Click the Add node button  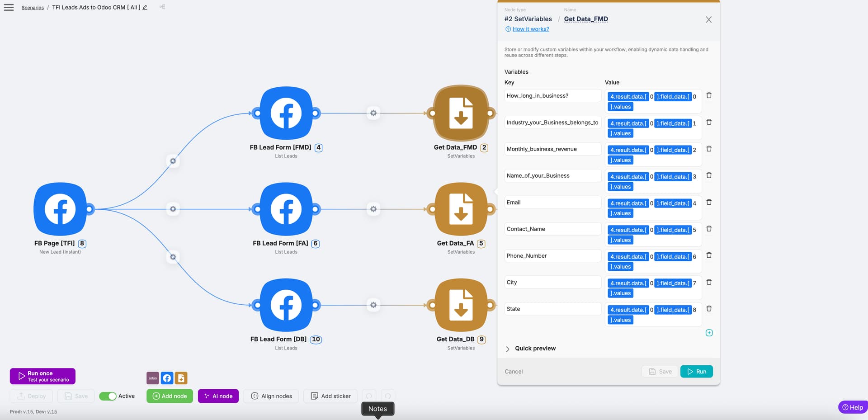pyautogui.click(x=170, y=396)
